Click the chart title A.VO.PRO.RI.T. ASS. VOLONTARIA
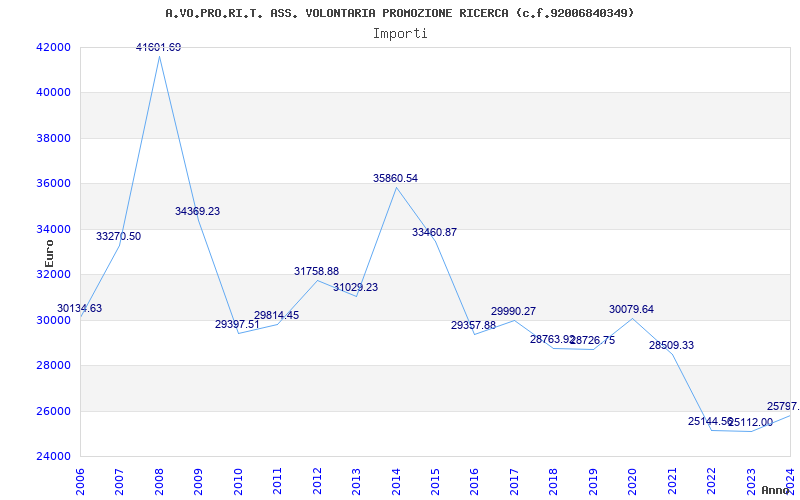The width and height of the screenshot is (800, 500). (x=399, y=13)
